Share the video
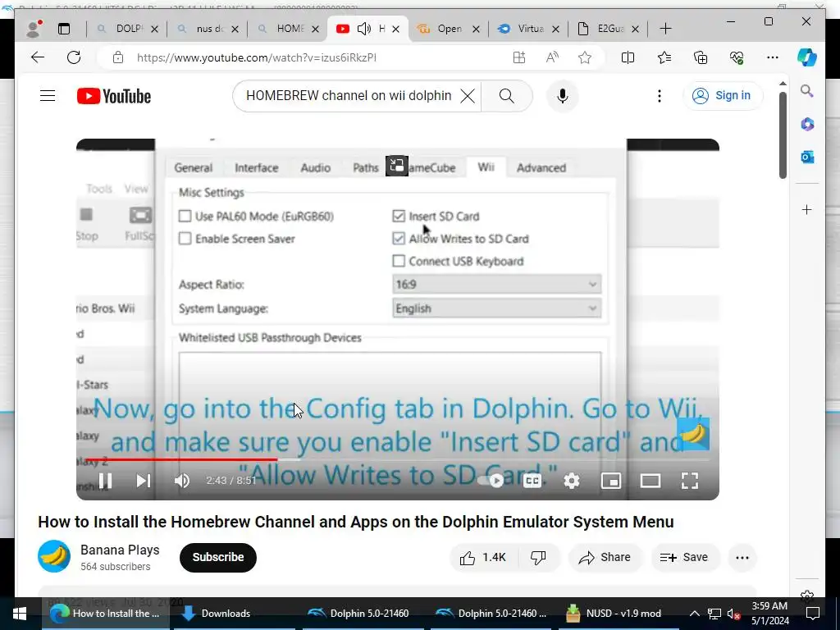Viewport: 840px width, 630px height. 605,558
